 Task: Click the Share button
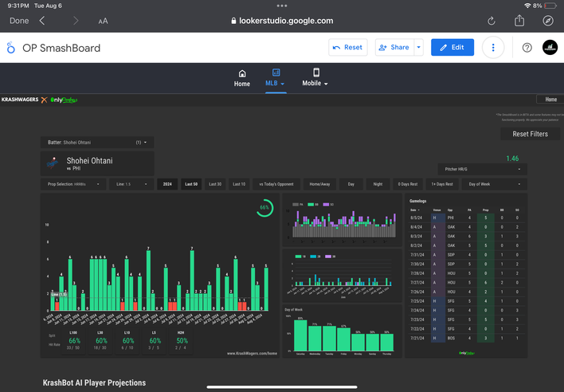click(x=394, y=48)
